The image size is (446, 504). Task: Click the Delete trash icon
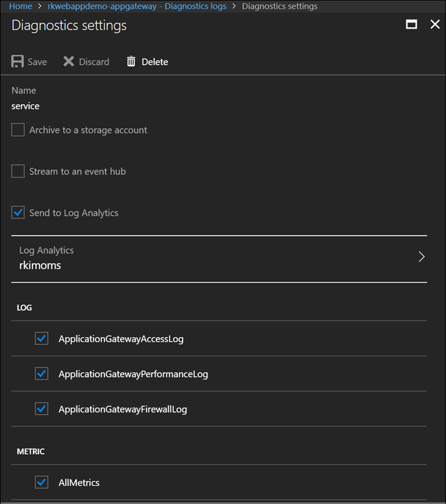pos(131,61)
